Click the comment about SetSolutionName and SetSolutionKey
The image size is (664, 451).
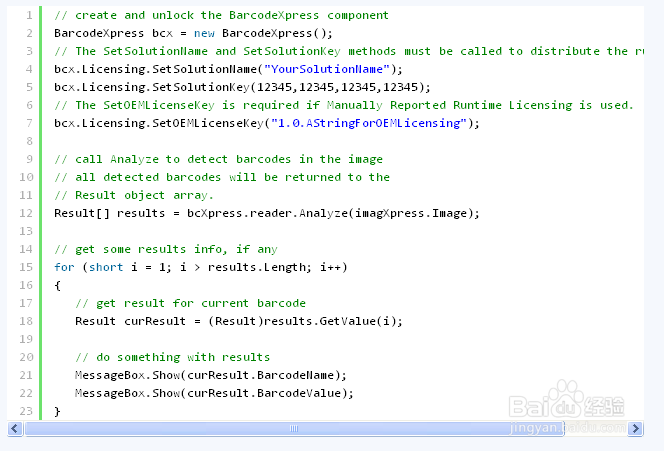tap(349, 52)
